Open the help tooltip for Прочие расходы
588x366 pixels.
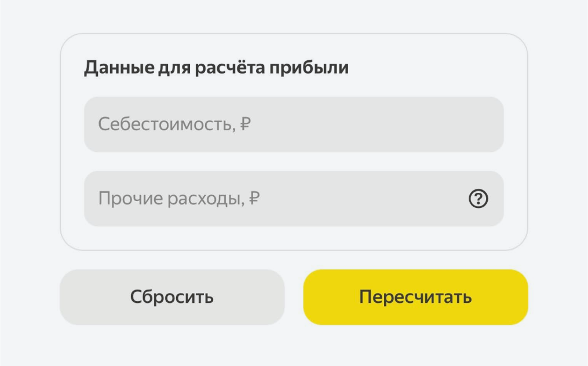click(478, 199)
